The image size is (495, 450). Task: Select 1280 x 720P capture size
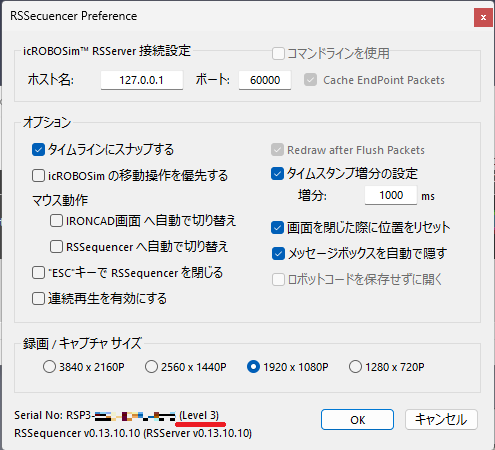click(355, 367)
